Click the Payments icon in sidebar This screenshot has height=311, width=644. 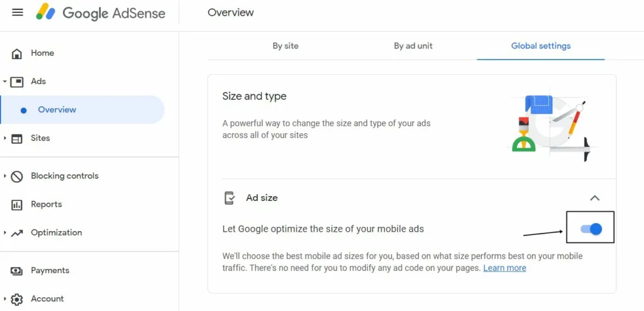(x=18, y=271)
